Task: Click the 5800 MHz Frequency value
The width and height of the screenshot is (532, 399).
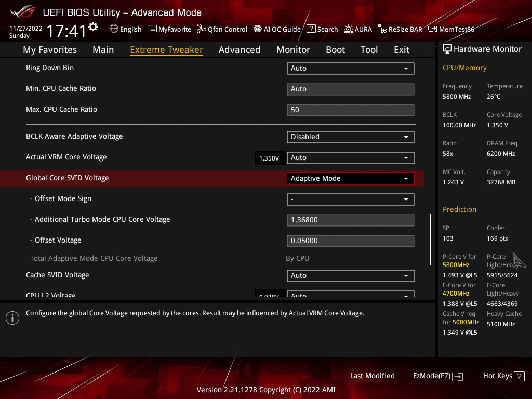Action: click(457, 97)
